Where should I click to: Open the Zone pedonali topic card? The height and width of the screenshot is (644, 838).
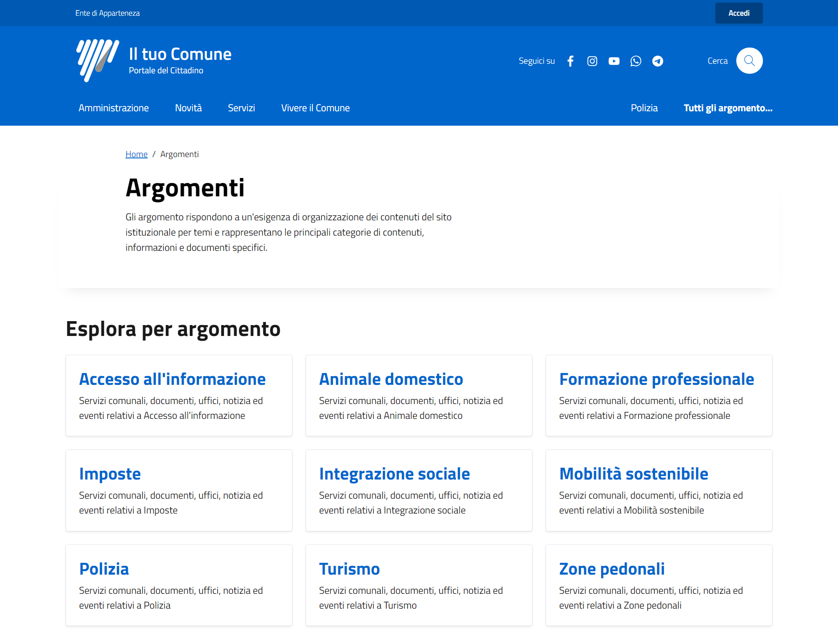click(611, 569)
